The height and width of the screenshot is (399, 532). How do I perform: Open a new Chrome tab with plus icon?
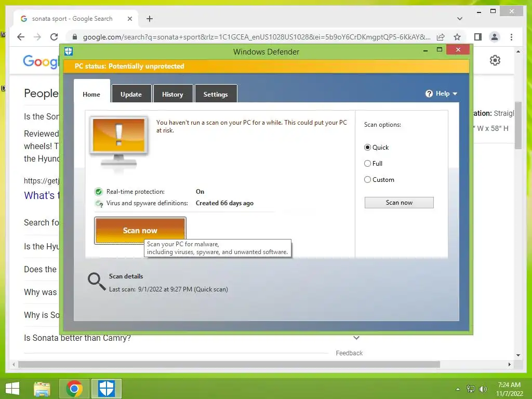point(150,19)
